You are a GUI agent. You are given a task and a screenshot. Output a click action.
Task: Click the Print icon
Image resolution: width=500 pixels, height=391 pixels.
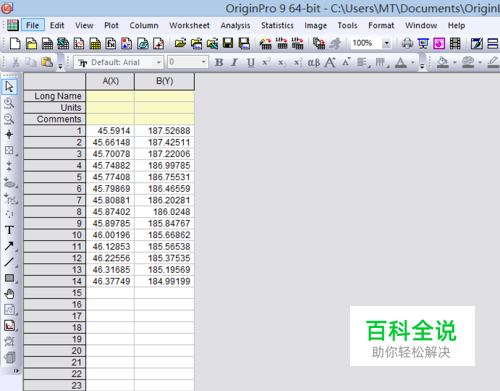407,43
